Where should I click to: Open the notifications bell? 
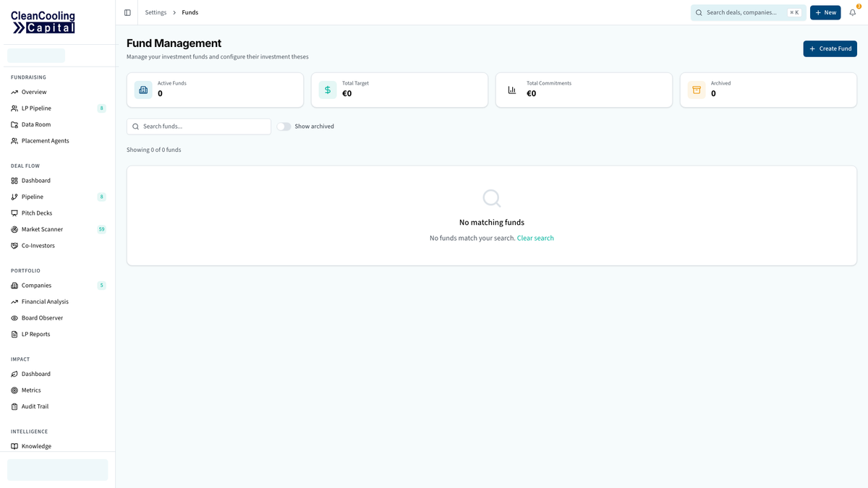point(853,12)
